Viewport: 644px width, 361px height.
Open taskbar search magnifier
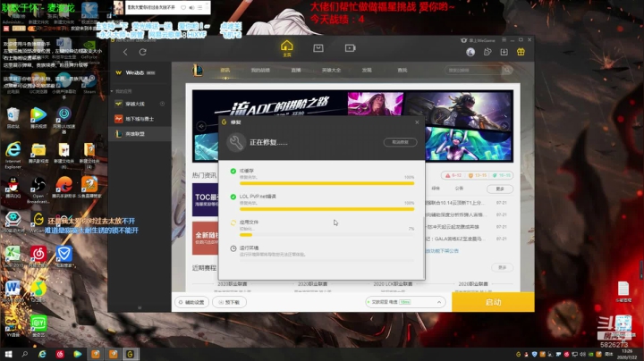tap(25, 354)
